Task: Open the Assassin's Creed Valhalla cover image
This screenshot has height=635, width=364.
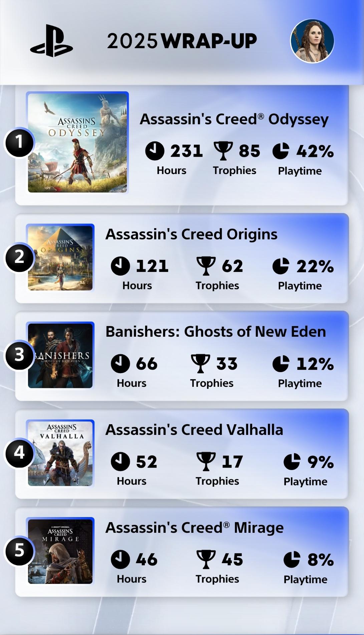Action: click(60, 454)
